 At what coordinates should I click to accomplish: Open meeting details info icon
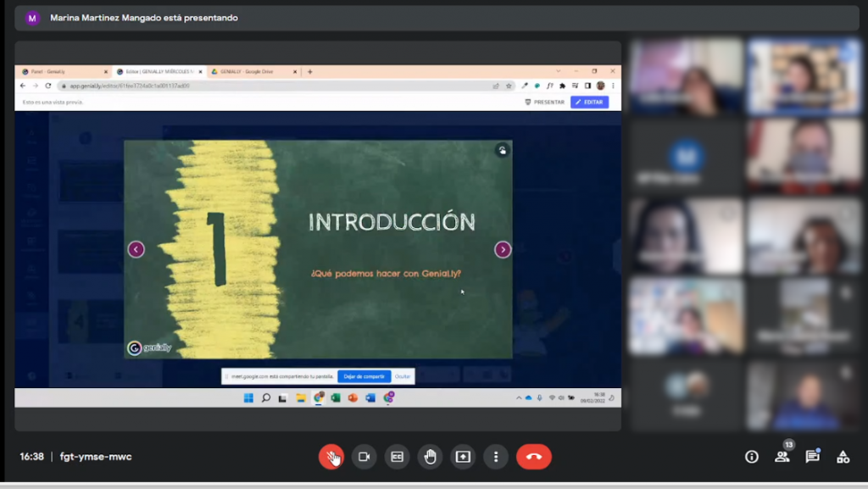pyautogui.click(x=752, y=457)
